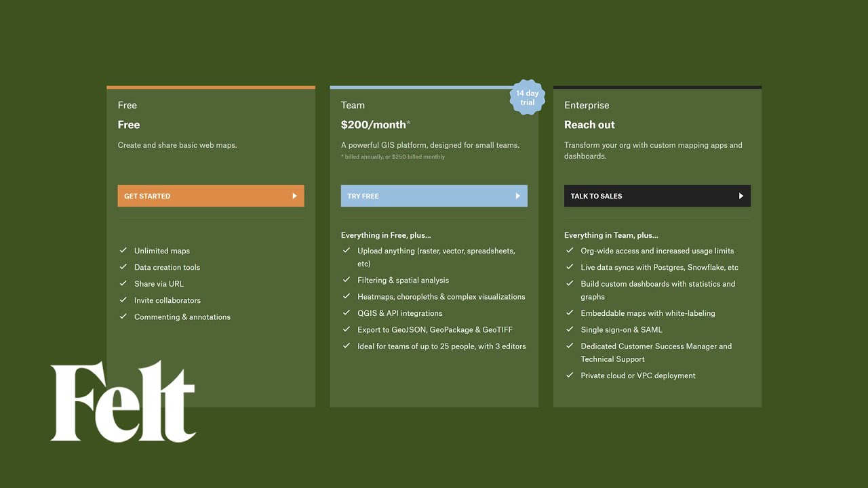Screen dimensions: 868x488
Task: Click arrow icon on TALK TO SALES button
Action: pos(741,196)
